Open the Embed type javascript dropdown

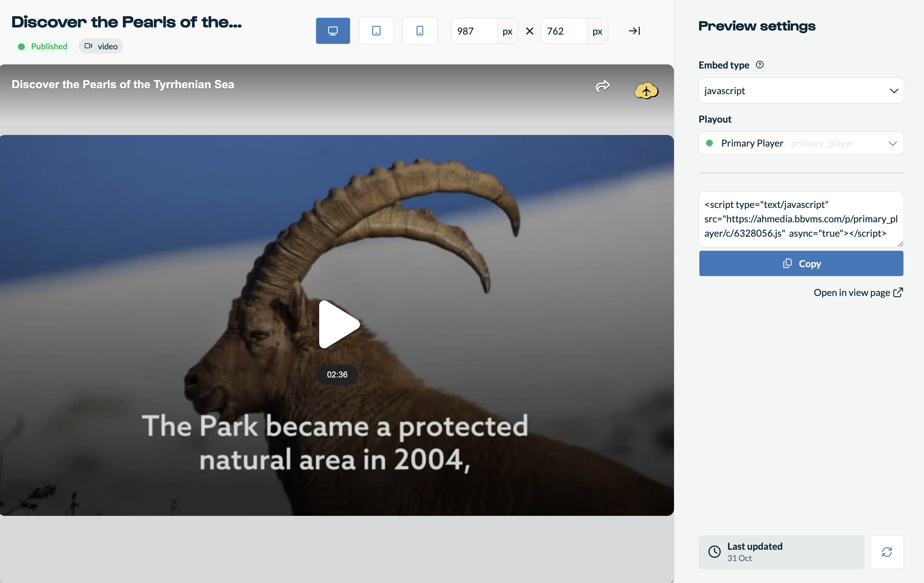pos(801,90)
